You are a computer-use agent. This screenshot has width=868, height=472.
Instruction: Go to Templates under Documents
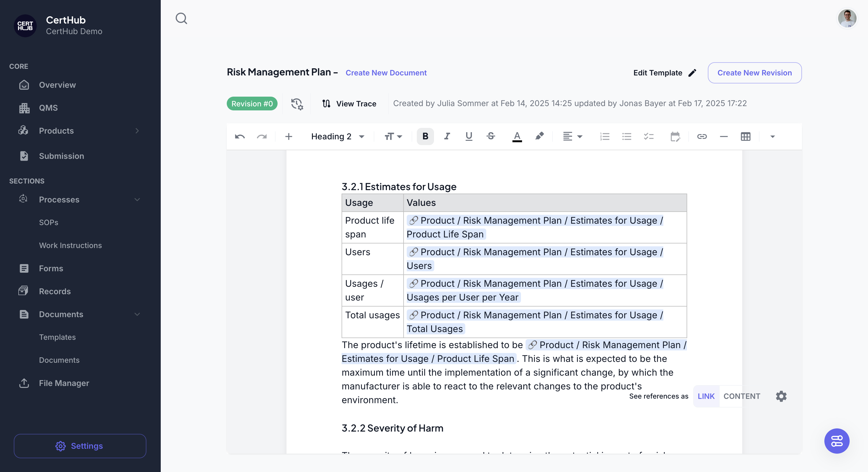coord(57,337)
